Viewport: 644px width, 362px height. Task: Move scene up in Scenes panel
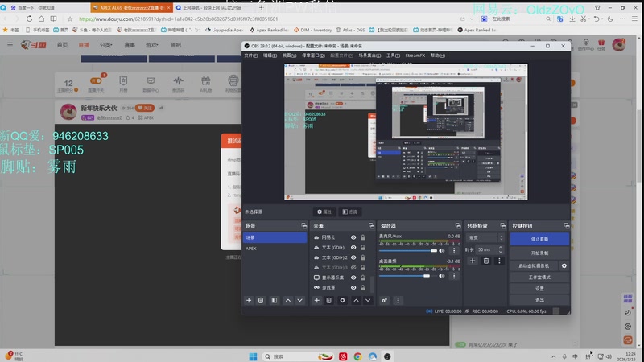pos(288,300)
